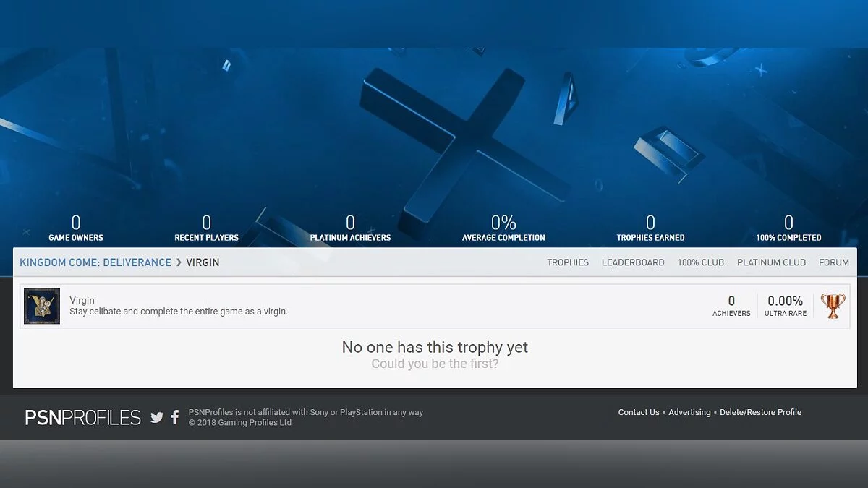The height and width of the screenshot is (488, 868).
Task: Open the Contact Us footer link
Action: (639, 412)
